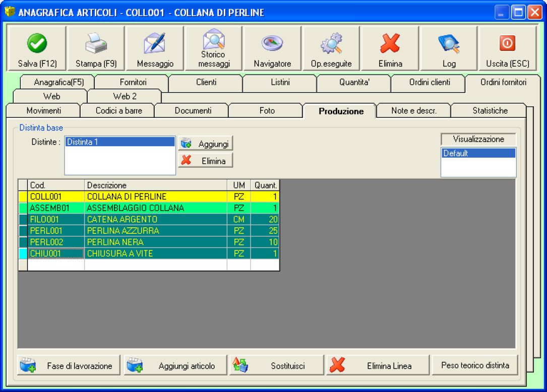Open the Codici a barre tab
The height and width of the screenshot is (392, 547).
click(118, 110)
